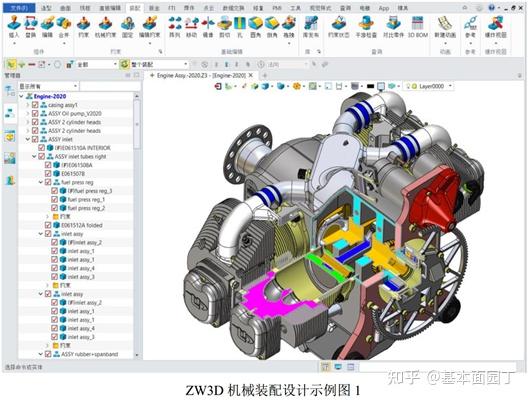Open the 对比零件 (Compare Parts) tool
Screen dimensions: 529x400
click(x=393, y=27)
